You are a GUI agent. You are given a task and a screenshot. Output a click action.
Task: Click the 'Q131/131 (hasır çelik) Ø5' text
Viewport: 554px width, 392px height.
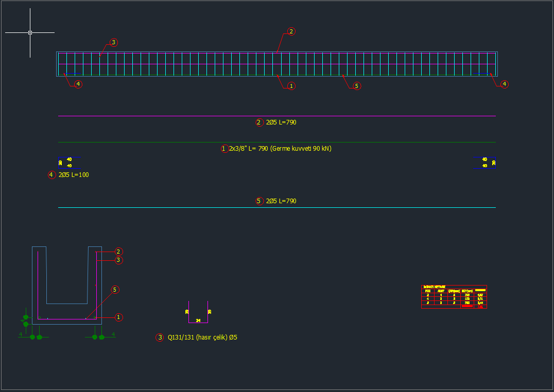[x=202, y=337]
